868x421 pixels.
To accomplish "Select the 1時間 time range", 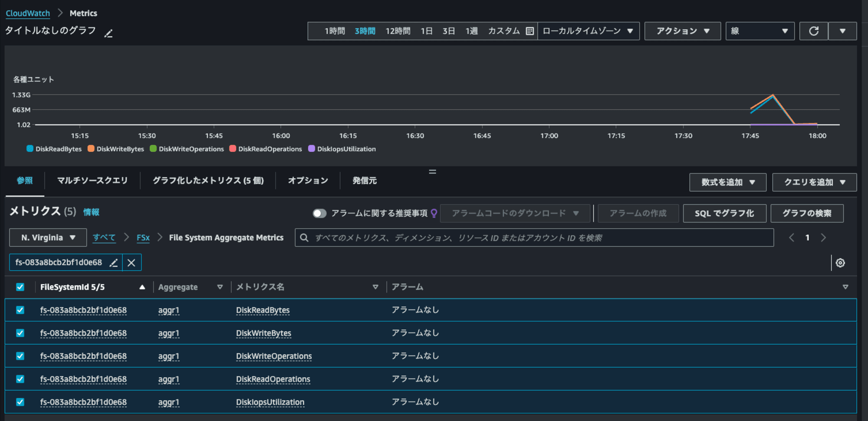I will click(335, 31).
